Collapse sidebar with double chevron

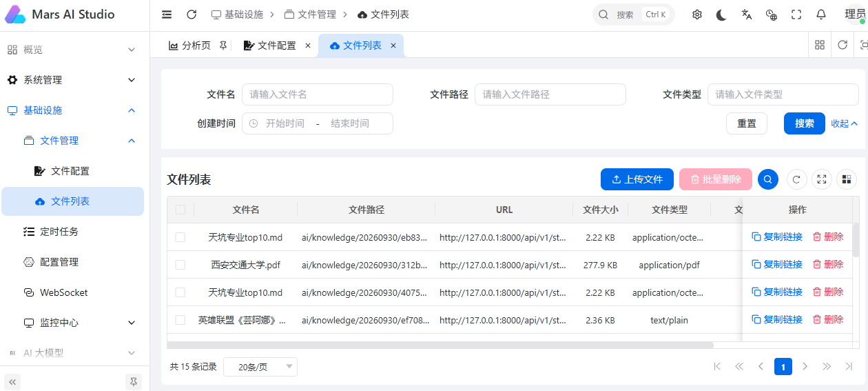[12, 381]
